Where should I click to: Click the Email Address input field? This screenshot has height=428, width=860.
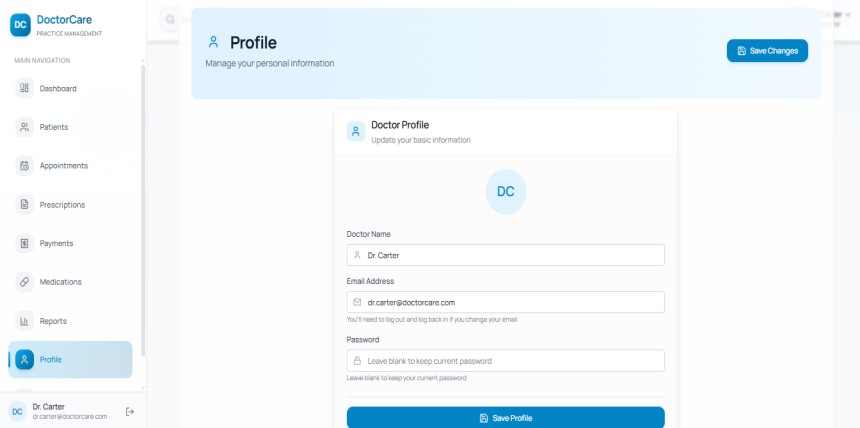[505, 302]
